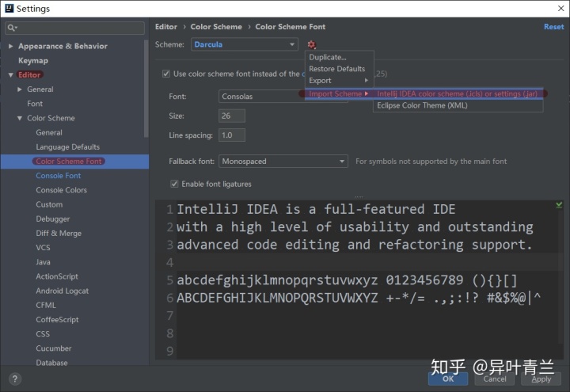Select Diff & Merge tree item
Viewport: 570px width, 392px height.
(x=59, y=233)
